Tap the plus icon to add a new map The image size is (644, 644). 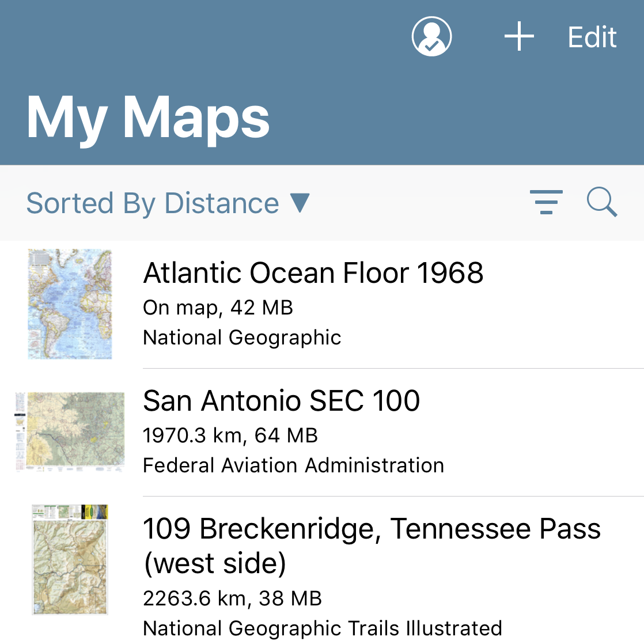(x=518, y=36)
